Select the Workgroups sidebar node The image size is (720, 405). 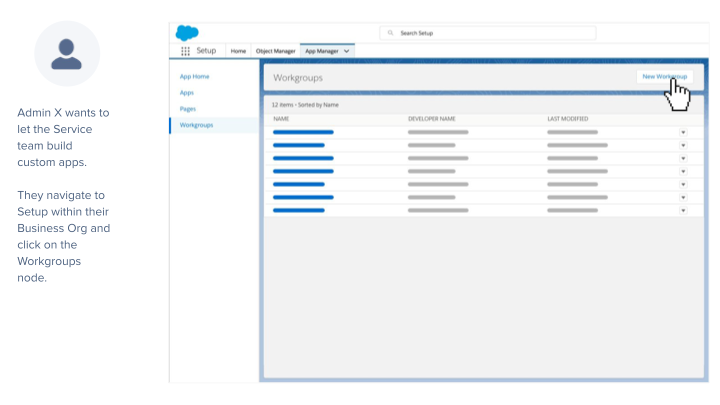point(196,125)
